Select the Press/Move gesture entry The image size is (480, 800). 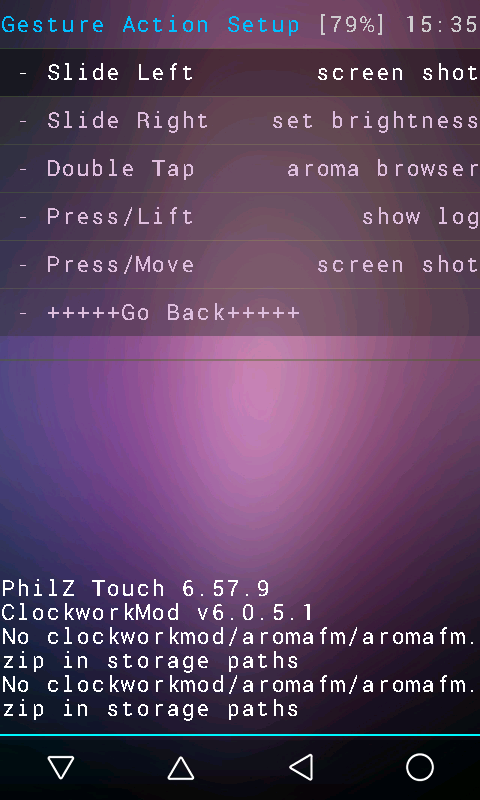[240, 265]
